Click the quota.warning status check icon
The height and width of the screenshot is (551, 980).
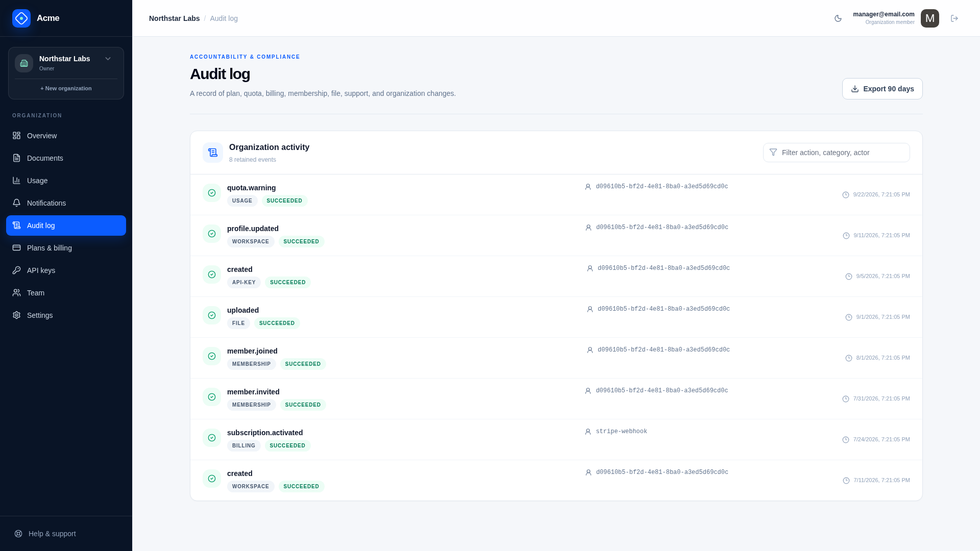click(x=212, y=193)
